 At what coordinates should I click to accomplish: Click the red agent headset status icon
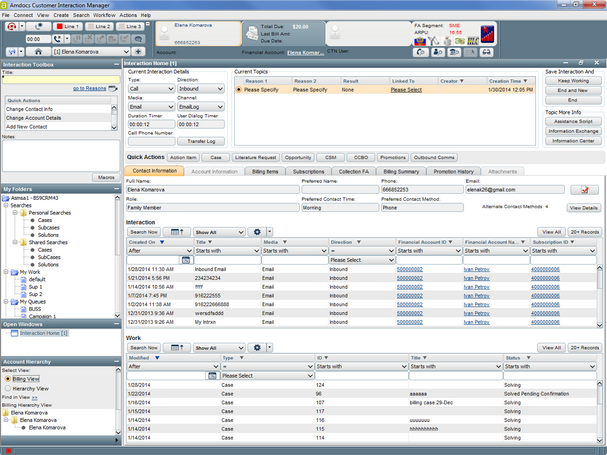tap(12, 26)
